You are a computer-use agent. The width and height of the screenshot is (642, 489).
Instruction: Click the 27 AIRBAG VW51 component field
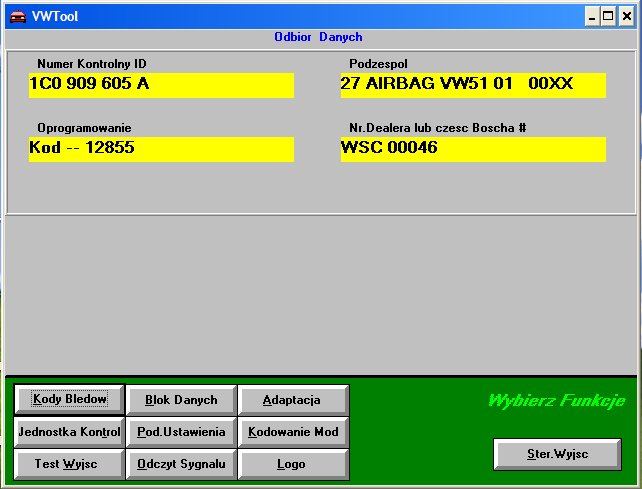pos(473,85)
